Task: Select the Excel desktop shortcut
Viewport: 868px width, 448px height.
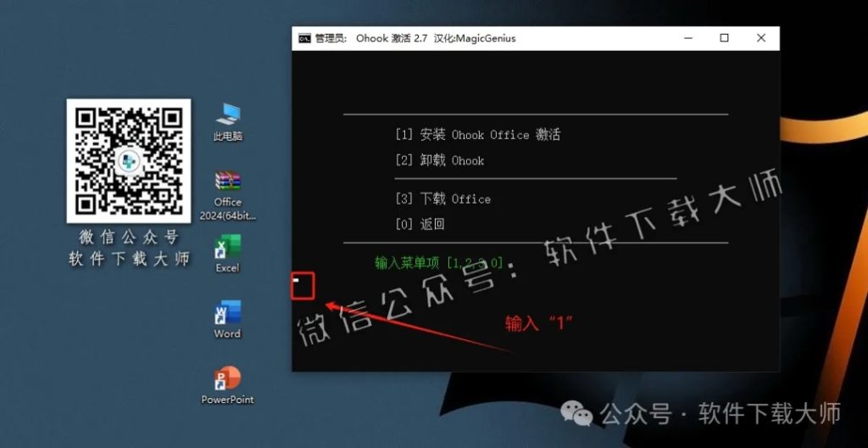Action: 227,254
